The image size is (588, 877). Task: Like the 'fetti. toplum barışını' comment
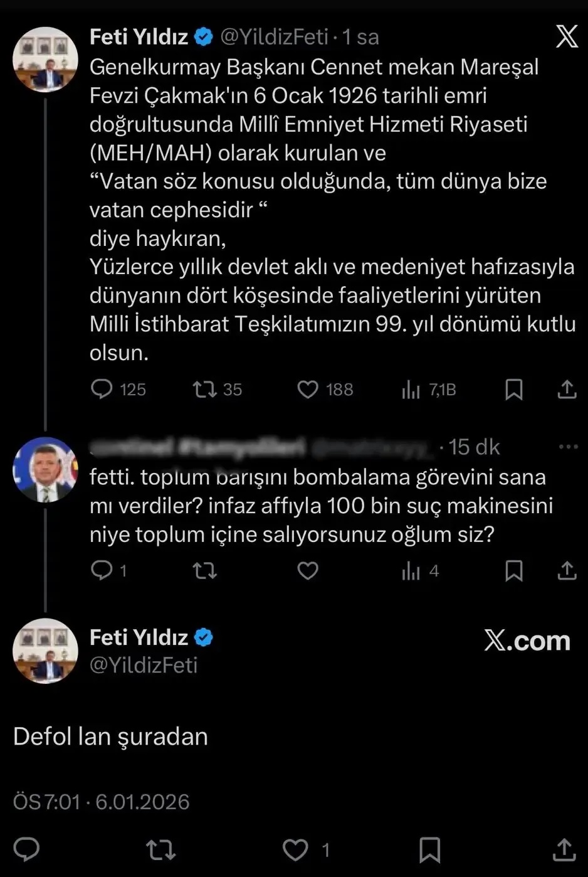pyautogui.click(x=307, y=570)
